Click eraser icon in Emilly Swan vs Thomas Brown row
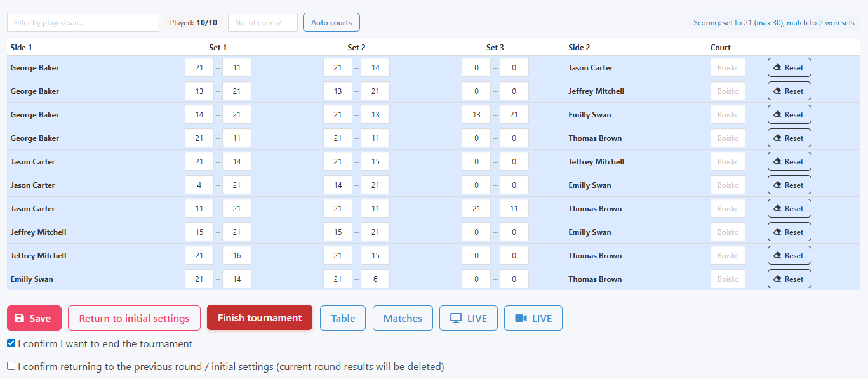Viewport: 868px width, 379px height. [x=778, y=279]
